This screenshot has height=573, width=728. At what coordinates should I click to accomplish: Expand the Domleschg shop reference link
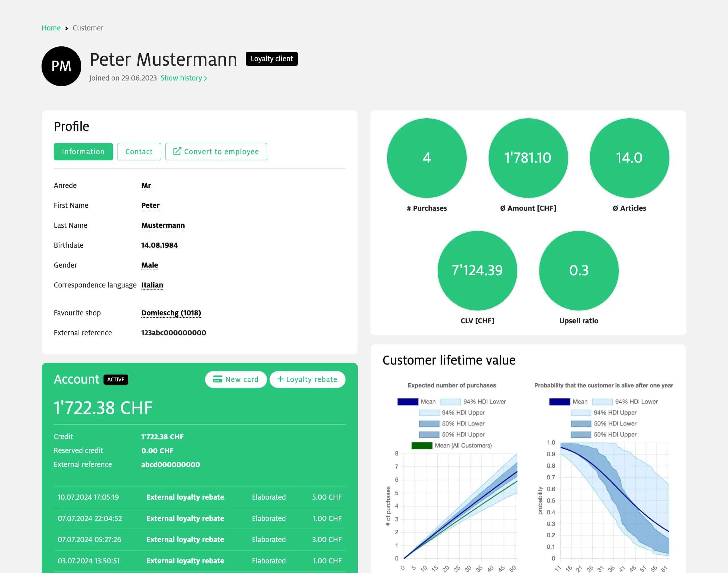(171, 313)
